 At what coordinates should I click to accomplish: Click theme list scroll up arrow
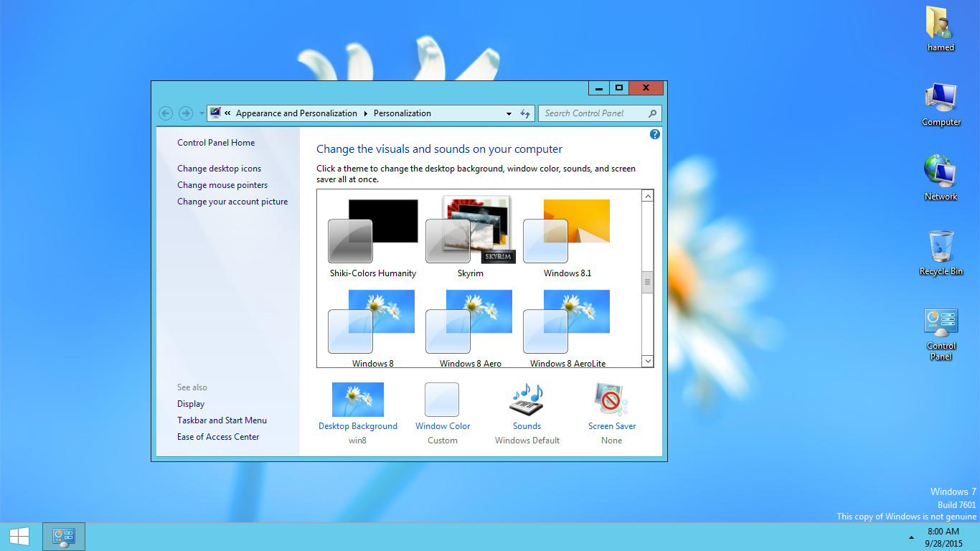pos(647,196)
